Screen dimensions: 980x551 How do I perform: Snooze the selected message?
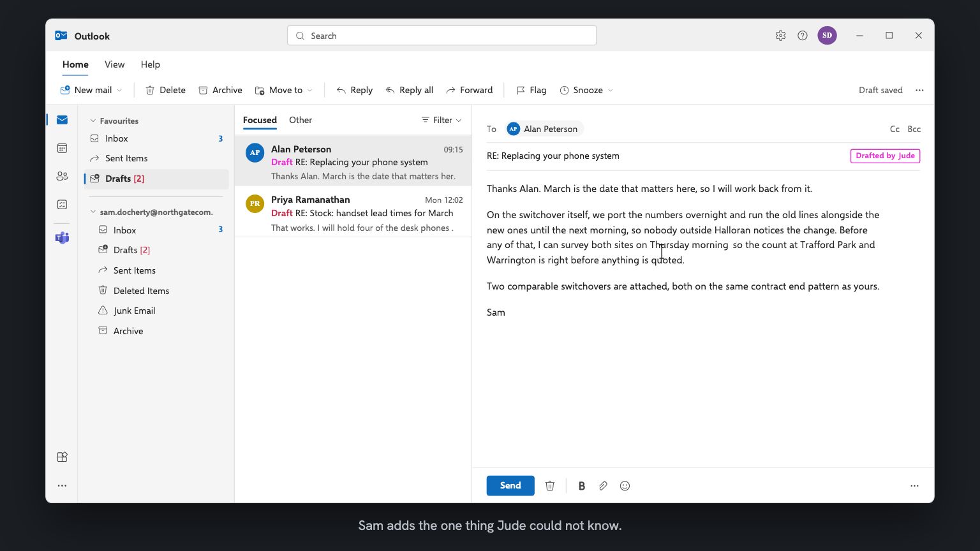[581, 90]
